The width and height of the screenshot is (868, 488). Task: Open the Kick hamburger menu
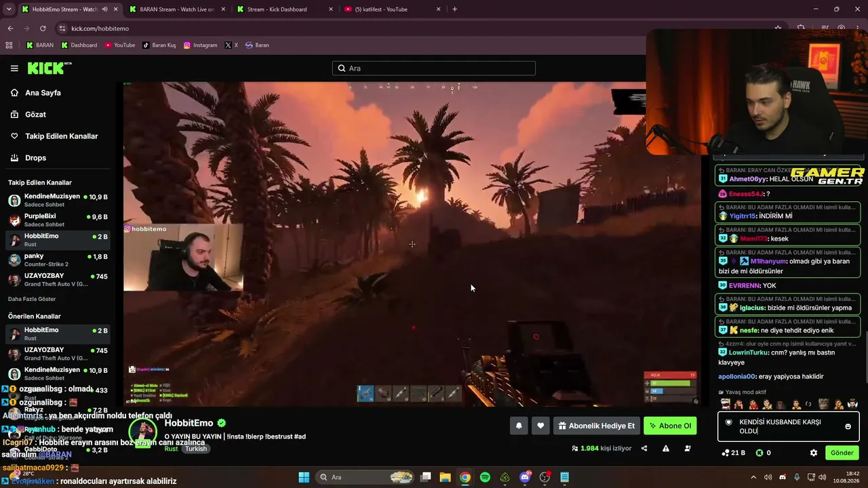coord(14,68)
